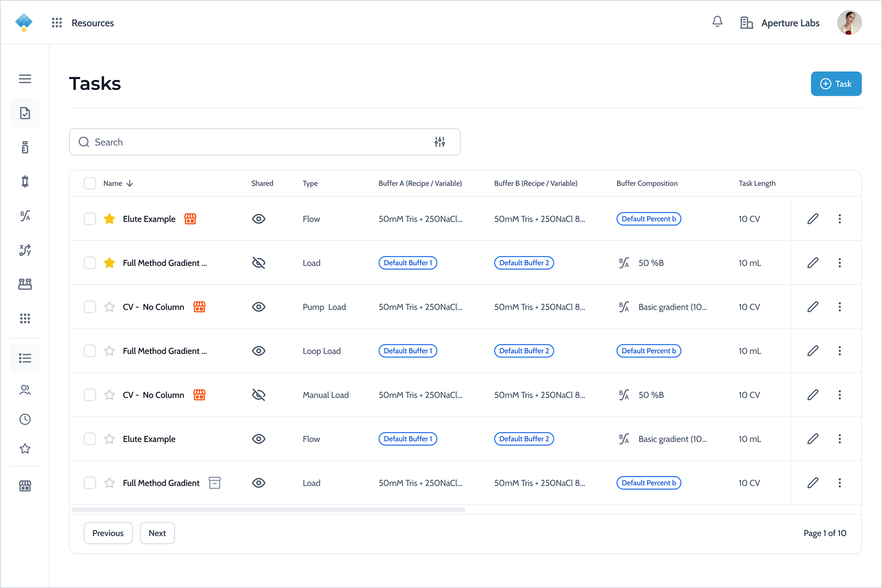Click the Aperture Labs organization icon
This screenshot has width=882, height=588.
pos(746,22)
